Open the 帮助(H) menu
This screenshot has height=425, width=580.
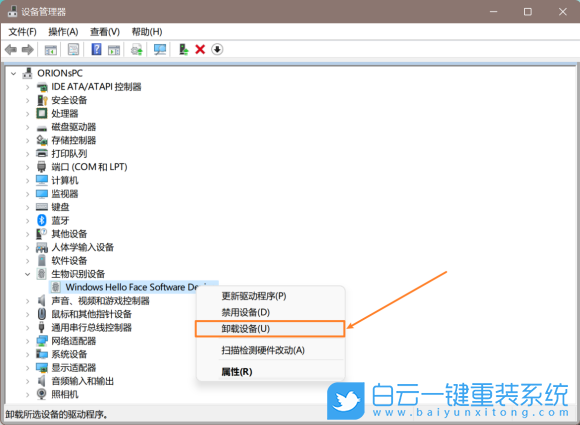tap(147, 32)
